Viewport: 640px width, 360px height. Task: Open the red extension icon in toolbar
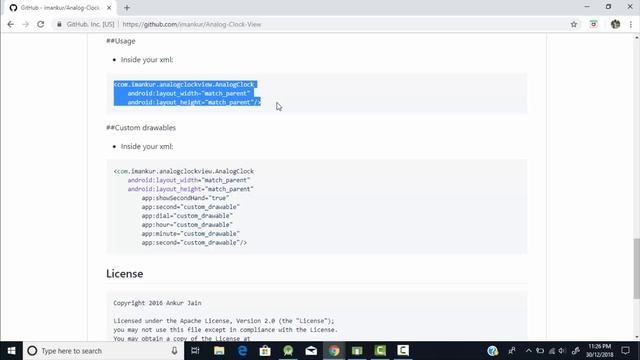[x=593, y=24]
